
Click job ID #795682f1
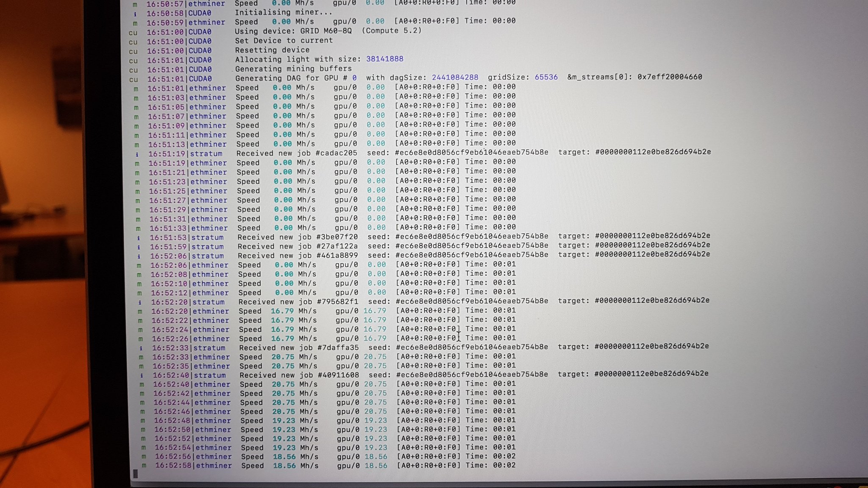click(x=337, y=302)
